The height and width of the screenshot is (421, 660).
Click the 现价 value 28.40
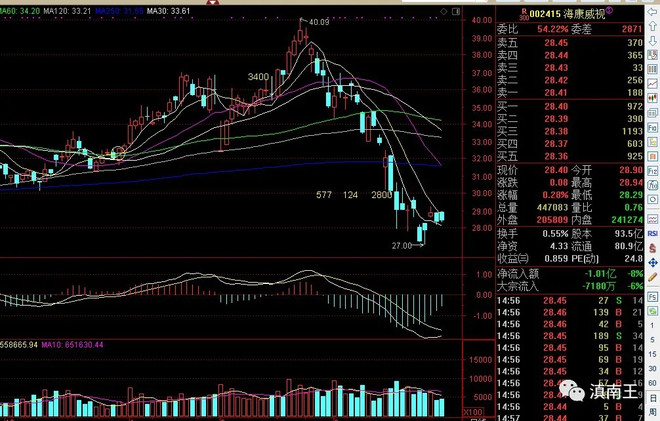[556, 170]
